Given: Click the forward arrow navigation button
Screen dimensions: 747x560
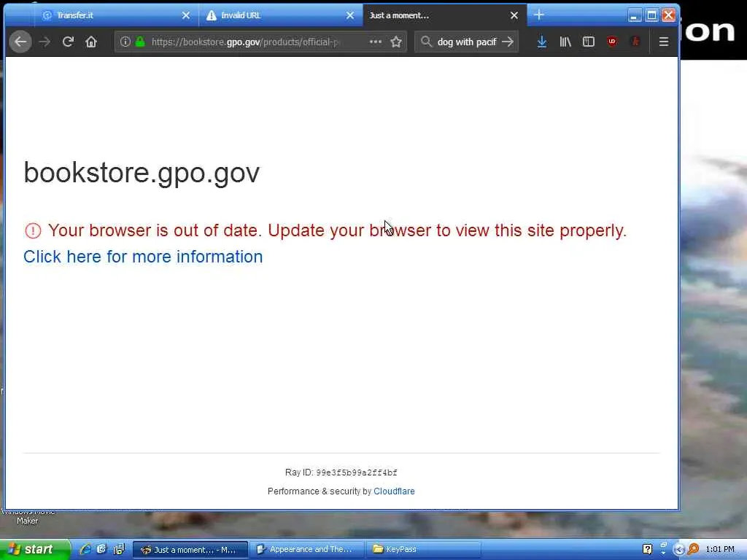Looking at the screenshot, I should click(44, 42).
